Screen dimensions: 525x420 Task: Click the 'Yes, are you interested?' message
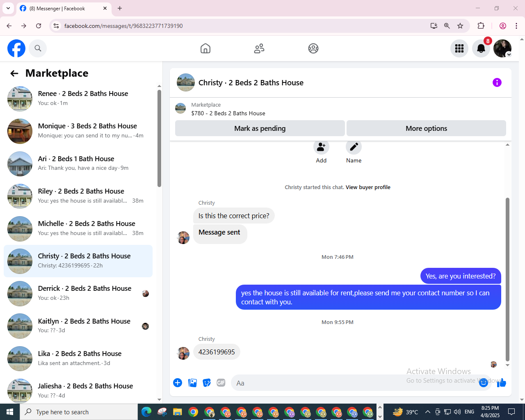[x=461, y=276]
